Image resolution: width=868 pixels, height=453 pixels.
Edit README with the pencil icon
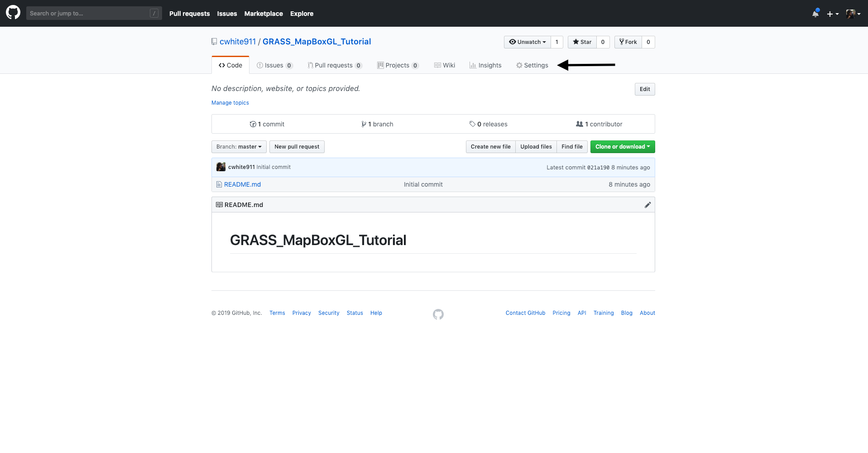tap(648, 205)
